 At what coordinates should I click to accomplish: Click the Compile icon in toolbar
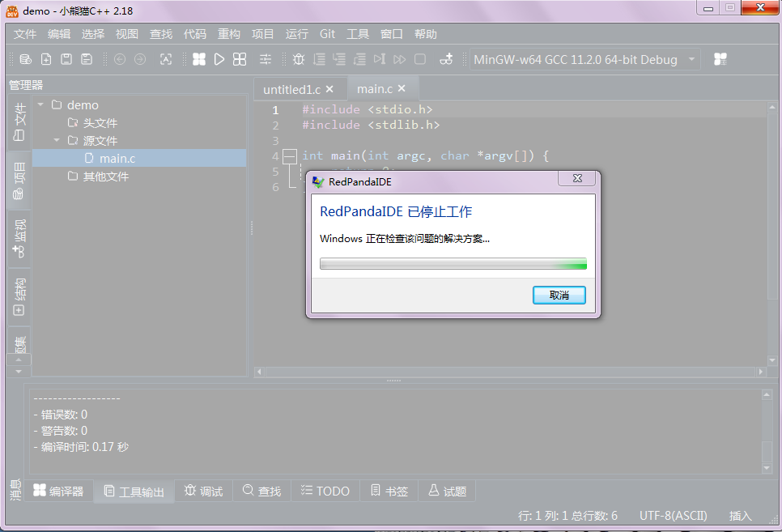[x=199, y=59]
